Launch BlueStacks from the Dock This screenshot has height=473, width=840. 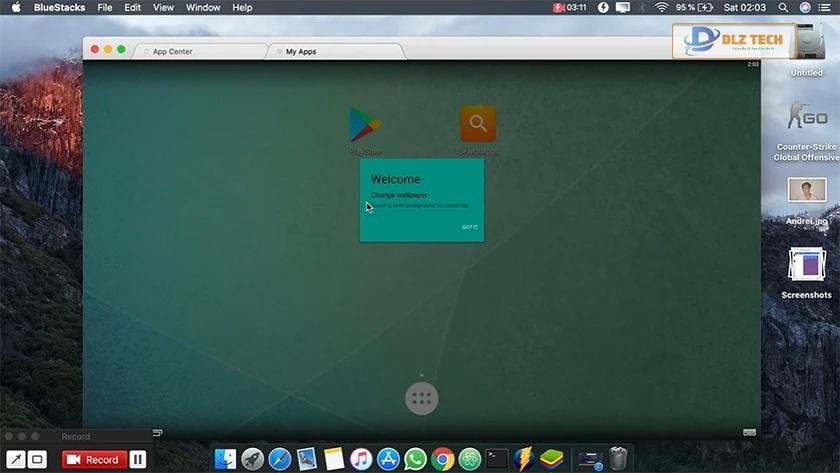[551, 459]
